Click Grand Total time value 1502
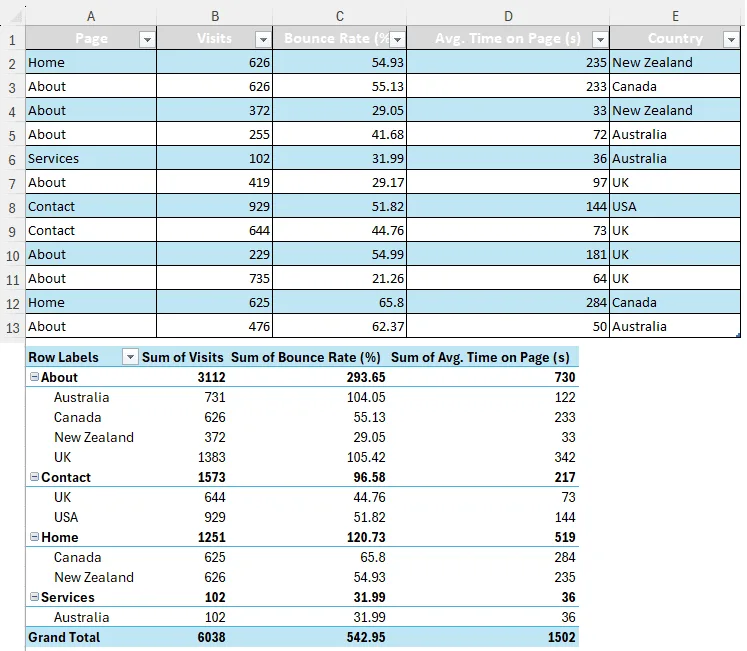747x651 pixels. click(561, 637)
